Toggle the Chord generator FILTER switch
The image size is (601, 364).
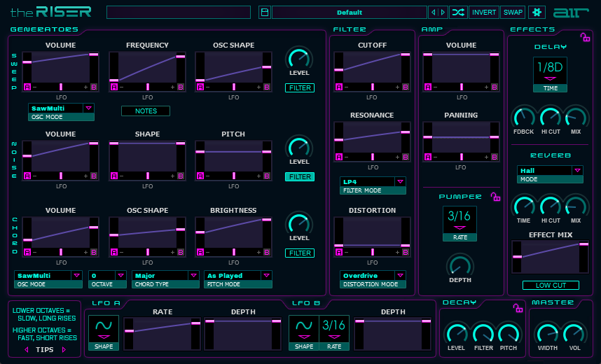coord(299,253)
